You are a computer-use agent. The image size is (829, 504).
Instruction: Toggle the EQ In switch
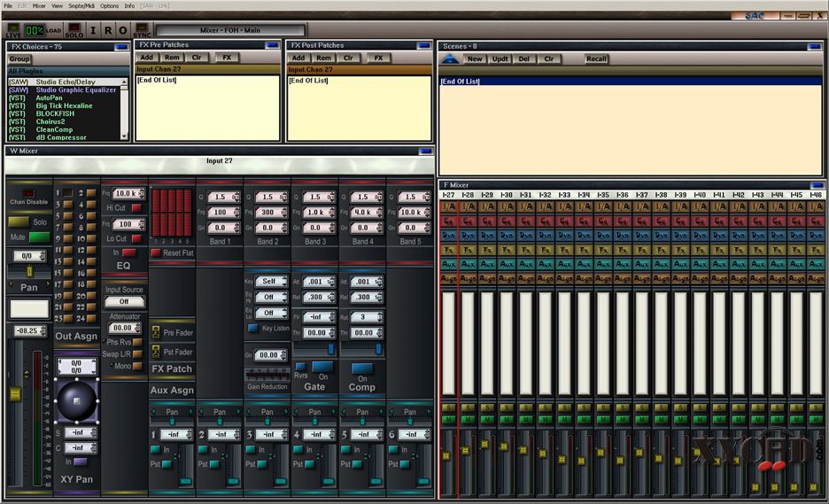pyautogui.click(x=129, y=252)
